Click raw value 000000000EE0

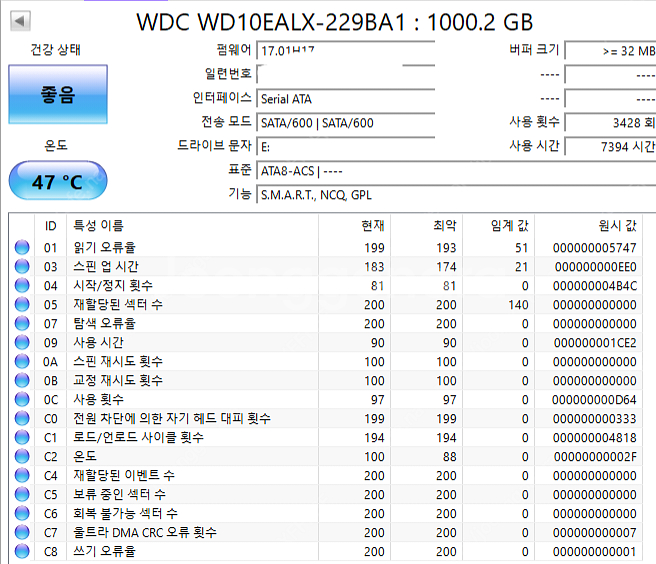click(x=595, y=267)
